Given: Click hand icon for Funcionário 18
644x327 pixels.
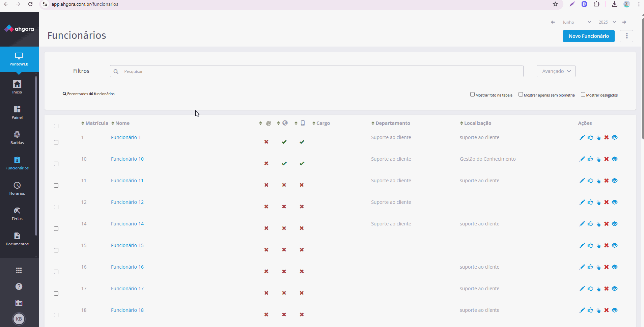Looking at the screenshot, I should [x=598, y=310].
